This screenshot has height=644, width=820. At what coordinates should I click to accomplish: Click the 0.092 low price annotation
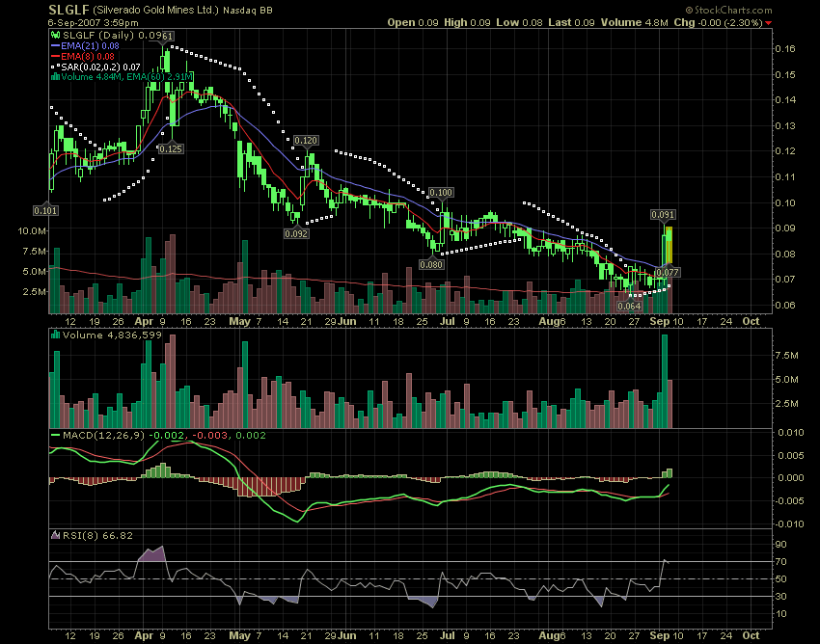(296, 233)
